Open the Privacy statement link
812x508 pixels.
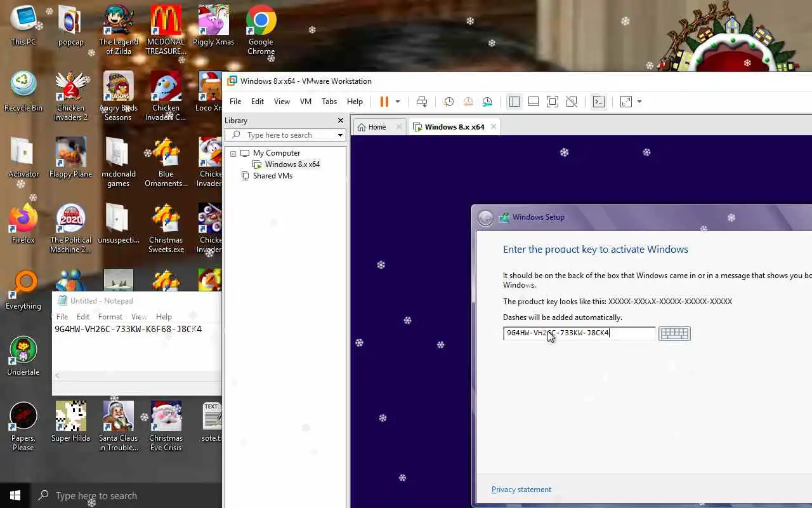[521, 490]
